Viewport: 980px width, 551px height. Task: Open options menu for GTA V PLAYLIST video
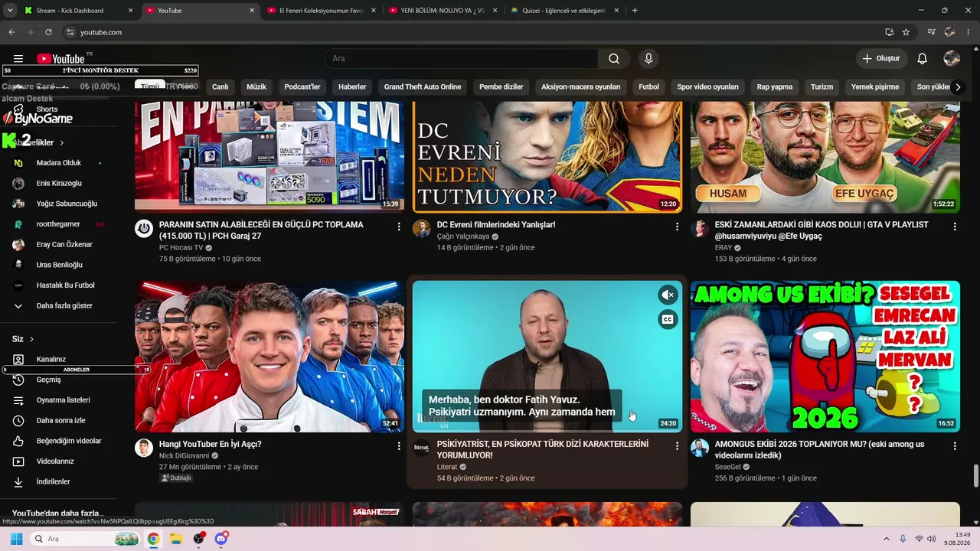point(955,227)
